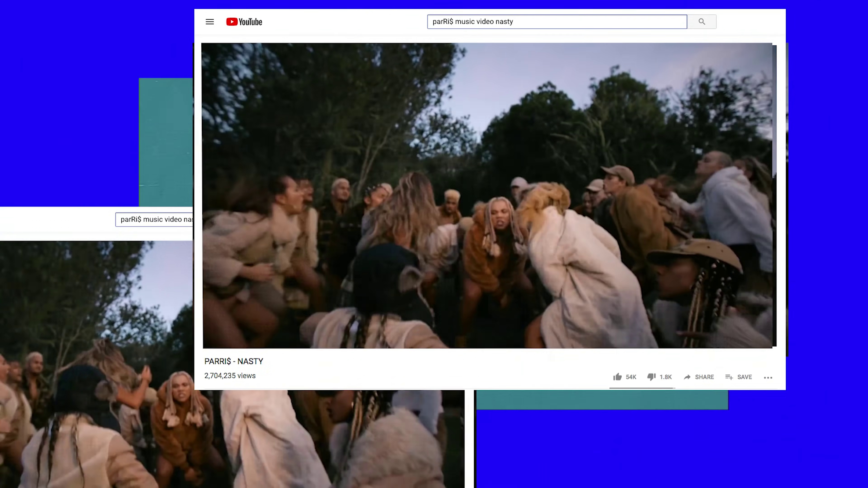
Task: Click the 2,704,235 views count
Action: coord(230,376)
